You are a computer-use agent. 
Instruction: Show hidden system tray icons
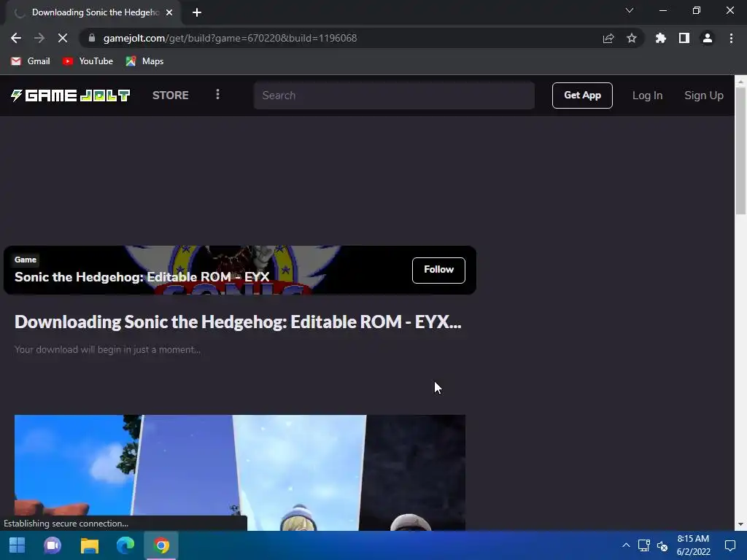tap(626, 545)
